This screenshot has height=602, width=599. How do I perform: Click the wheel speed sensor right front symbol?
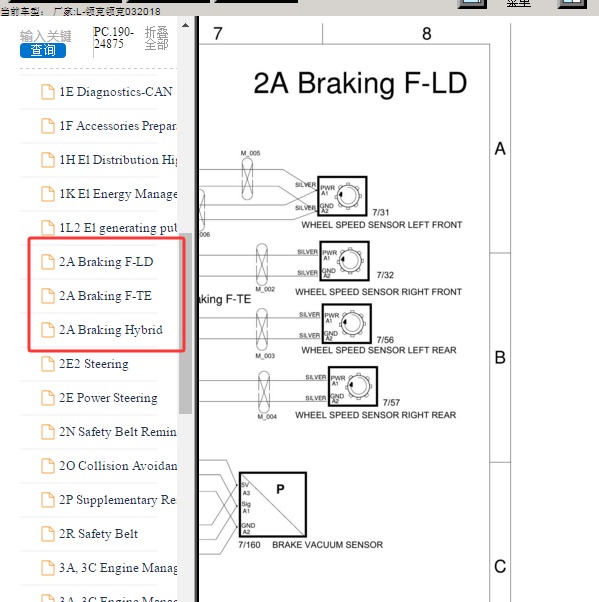tap(344, 261)
